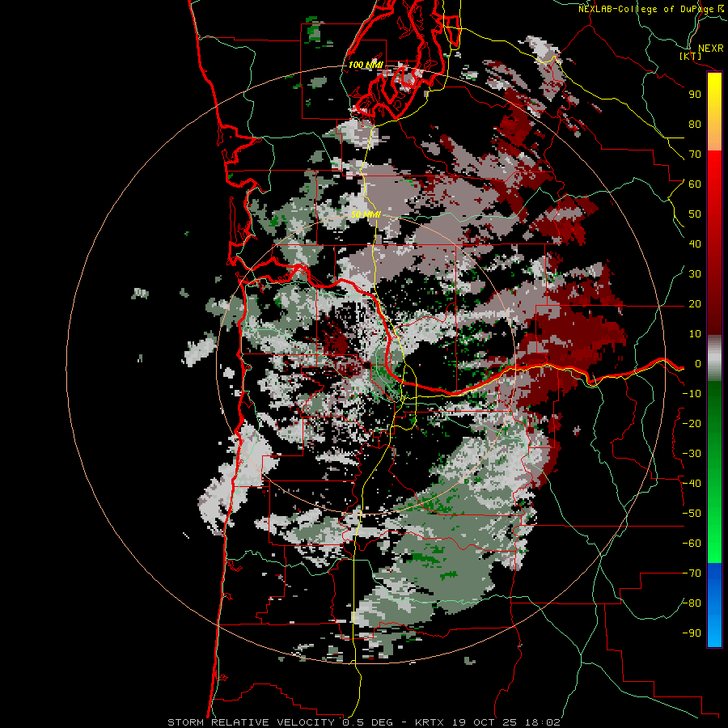Click the -70 value on velocity scale
This screenshot has height=728, width=728.
692,574
